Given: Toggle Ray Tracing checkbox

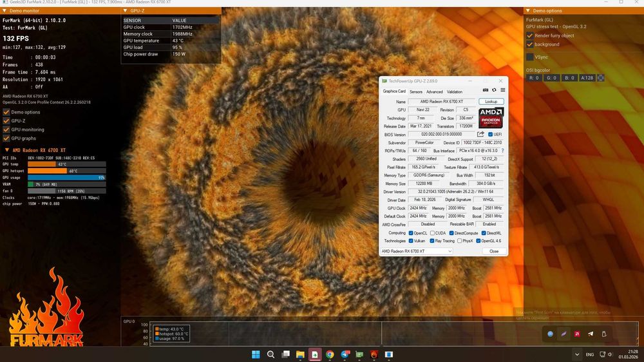Looking at the screenshot, I should 432,241.
